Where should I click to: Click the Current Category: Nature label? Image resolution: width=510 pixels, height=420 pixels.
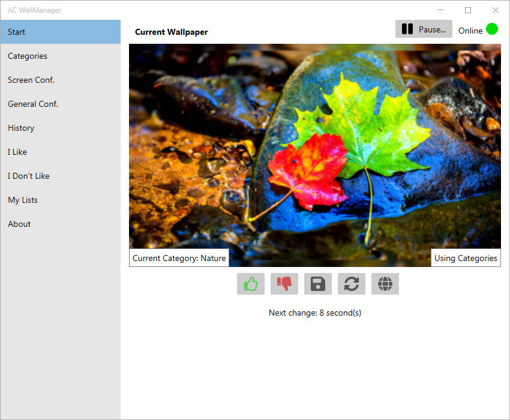tap(179, 258)
